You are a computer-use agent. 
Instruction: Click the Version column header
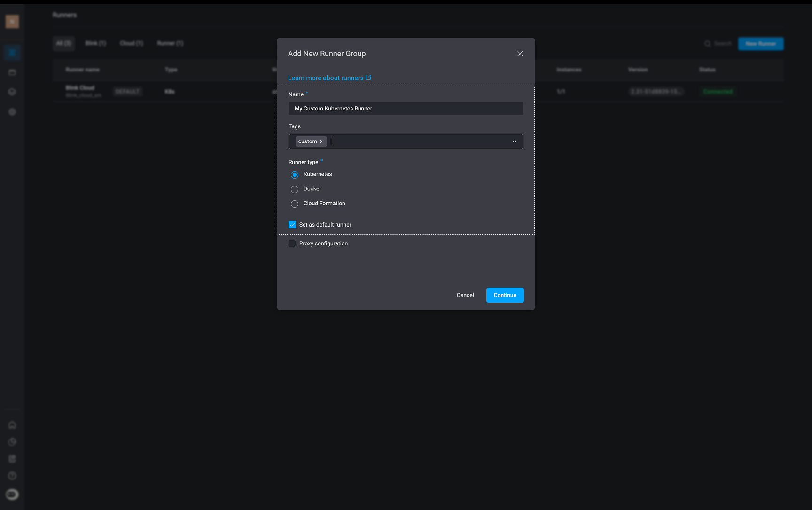(x=638, y=70)
